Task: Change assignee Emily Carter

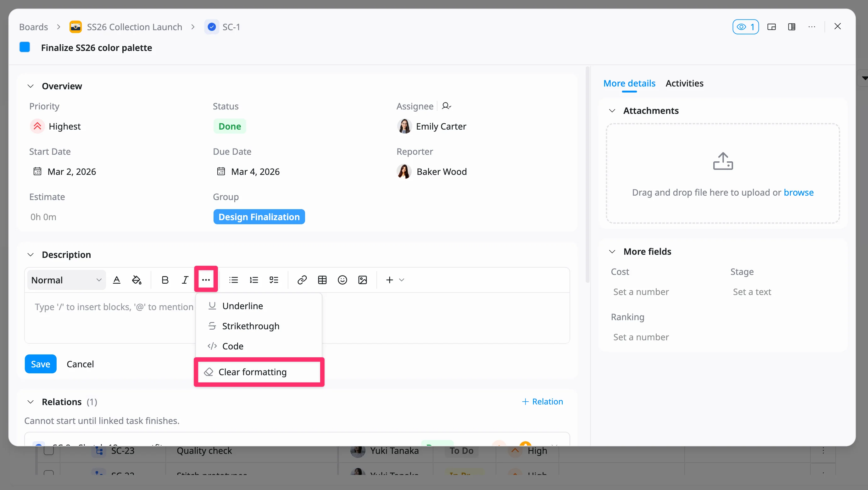Action: click(431, 126)
